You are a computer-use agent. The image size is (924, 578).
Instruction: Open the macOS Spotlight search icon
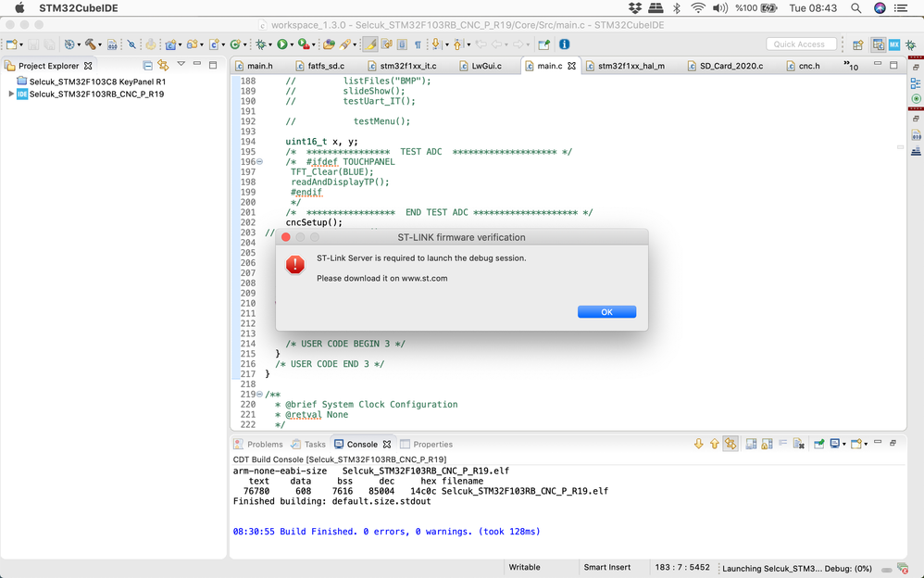(x=855, y=8)
